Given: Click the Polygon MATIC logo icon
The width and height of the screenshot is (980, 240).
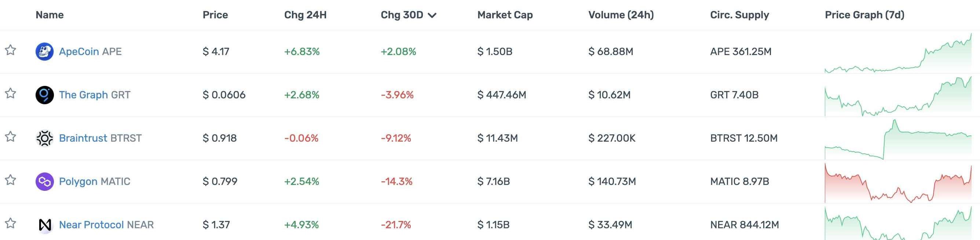Looking at the screenshot, I should coord(44,181).
